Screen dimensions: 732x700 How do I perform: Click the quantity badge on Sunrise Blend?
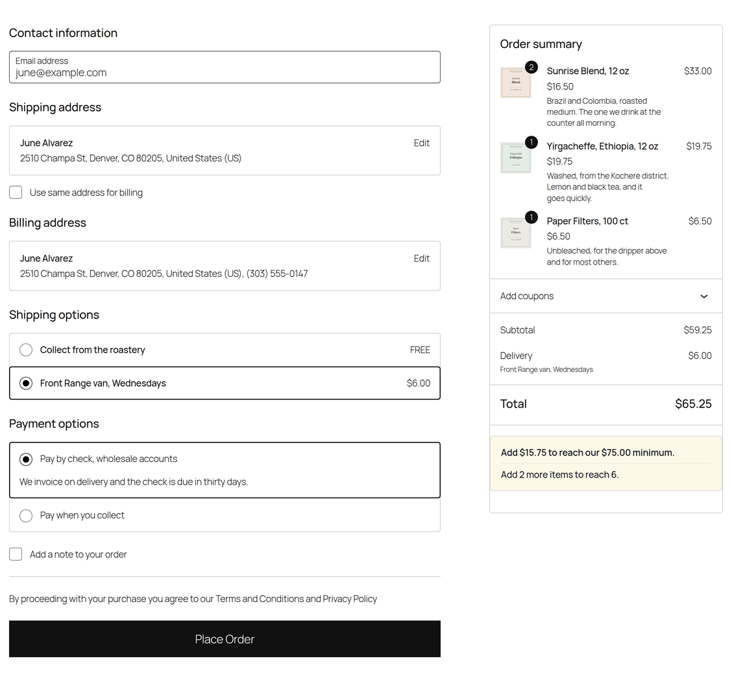[531, 67]
